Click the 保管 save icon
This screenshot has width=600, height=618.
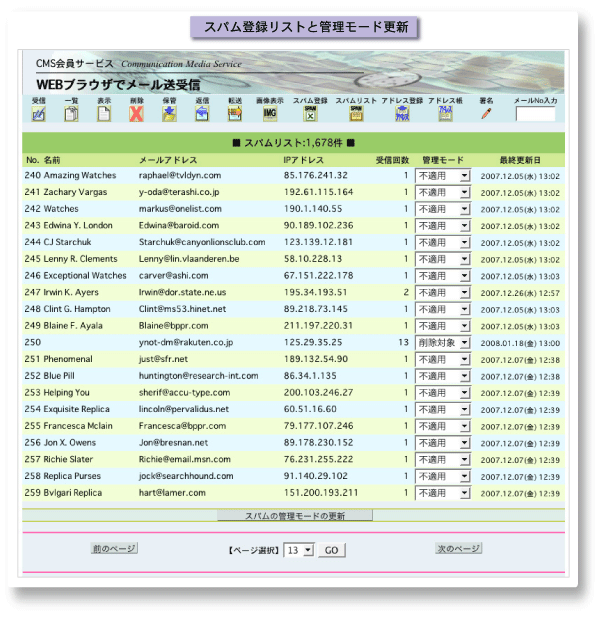click(170, 114)
